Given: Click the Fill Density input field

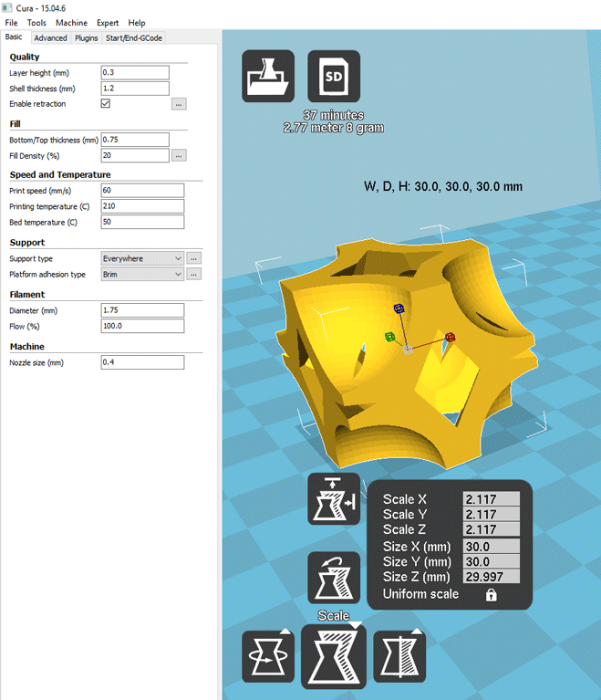Looking at the screenshot, I should [135, 155].
